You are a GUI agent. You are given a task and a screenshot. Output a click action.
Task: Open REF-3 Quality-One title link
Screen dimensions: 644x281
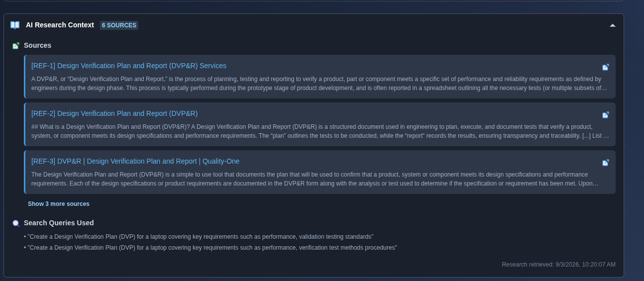(135, 161)
